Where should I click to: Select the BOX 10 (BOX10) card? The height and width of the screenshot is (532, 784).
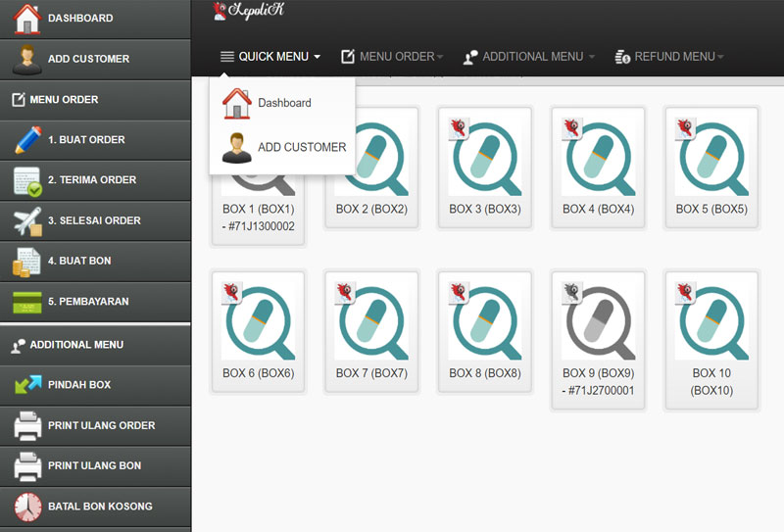(711, 340)
